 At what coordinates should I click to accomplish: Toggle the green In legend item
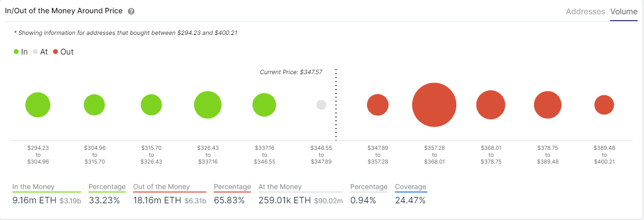[x=21, y=52]
